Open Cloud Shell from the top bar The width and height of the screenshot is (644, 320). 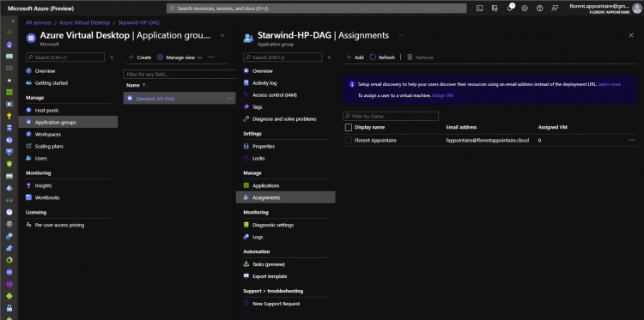coord(479,9)
